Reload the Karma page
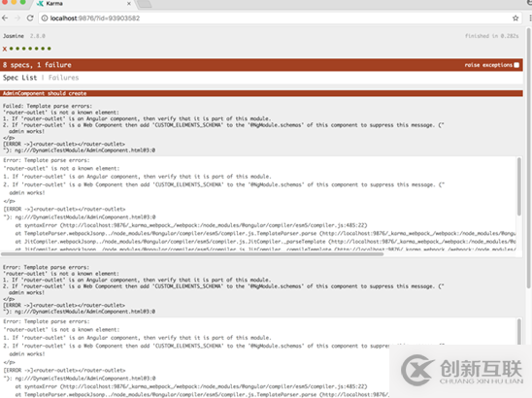The height and width of the screenshot is (398, 532). point(30,18)
